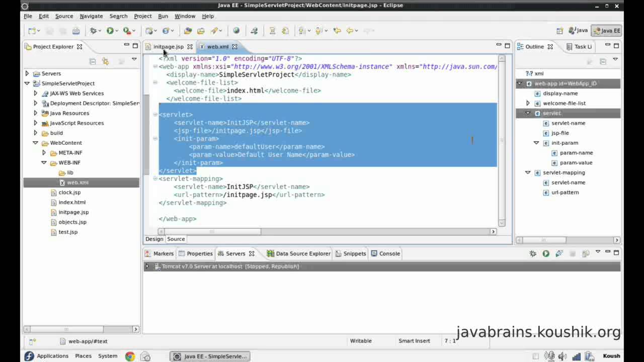Open the Source menu

click(x=64, y=16)
